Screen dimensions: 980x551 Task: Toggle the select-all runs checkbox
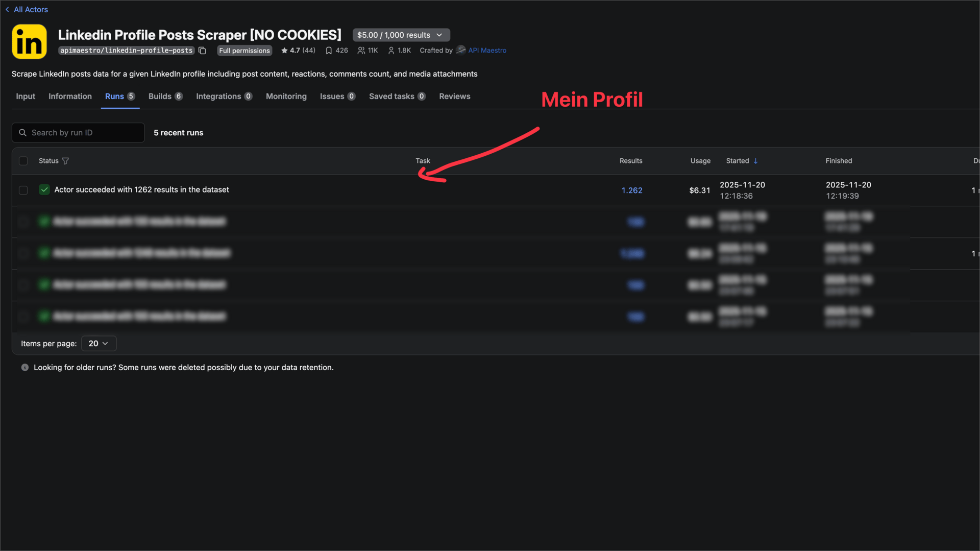pos(23,161)
